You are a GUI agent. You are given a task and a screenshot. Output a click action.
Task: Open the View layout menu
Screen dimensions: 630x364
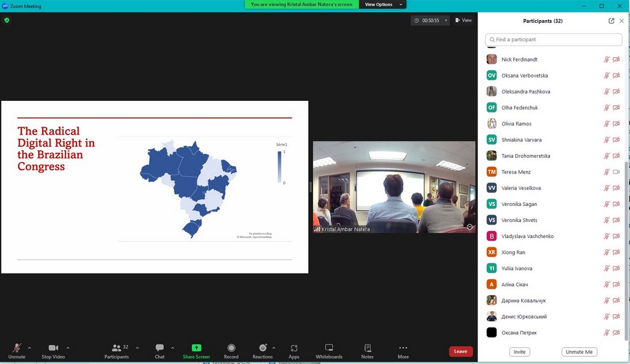464,20
